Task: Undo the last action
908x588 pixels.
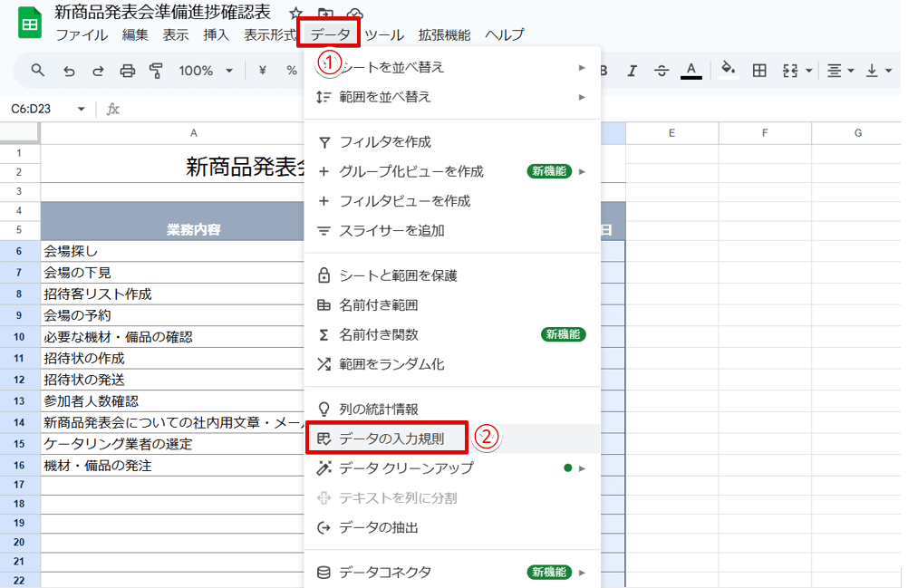Action: [x=69, y=71]
